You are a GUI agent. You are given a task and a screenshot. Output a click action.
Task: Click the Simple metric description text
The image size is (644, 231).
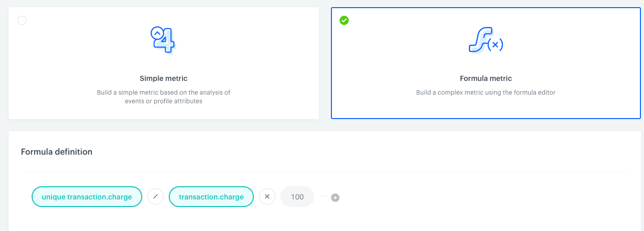[x=164, y=97]
